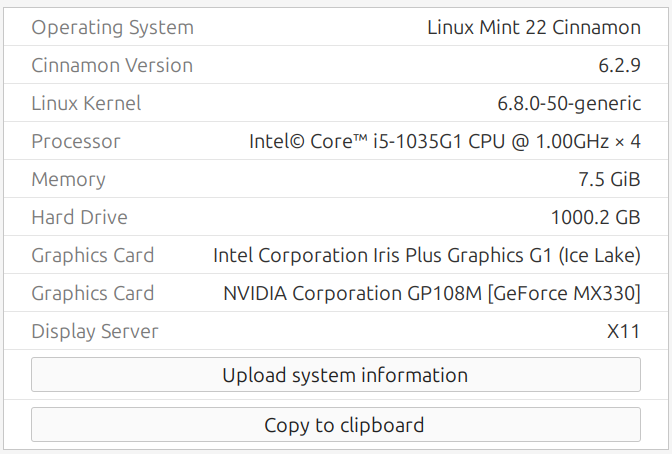
Task: Click the Processor label
Action: tap(76, 141)
